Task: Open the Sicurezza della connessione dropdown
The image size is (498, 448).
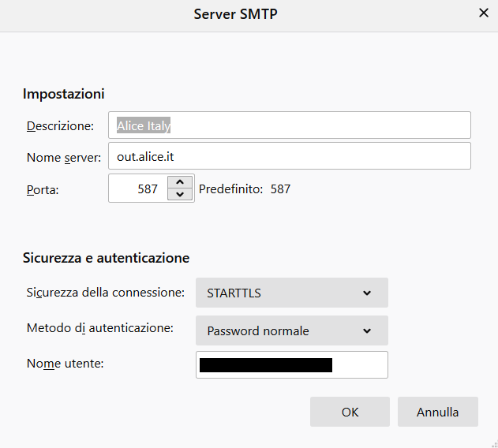Action: click(x=292, y=293)
